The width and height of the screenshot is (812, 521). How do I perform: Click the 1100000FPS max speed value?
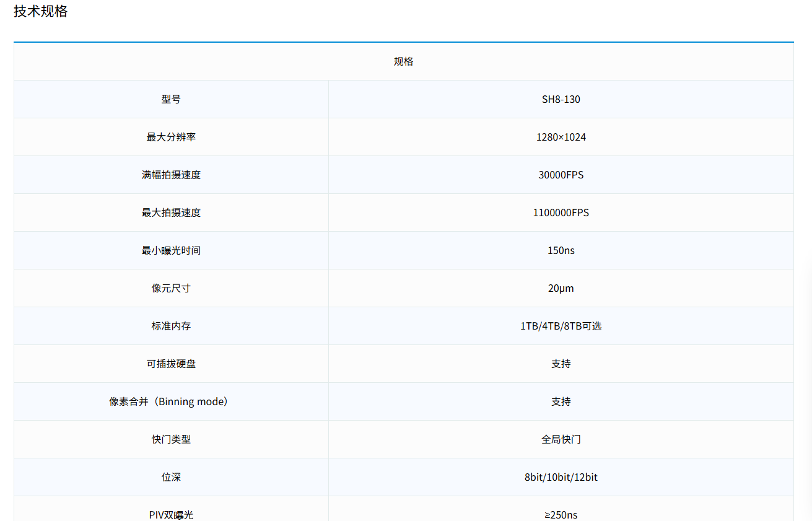(x=561, y=212)
